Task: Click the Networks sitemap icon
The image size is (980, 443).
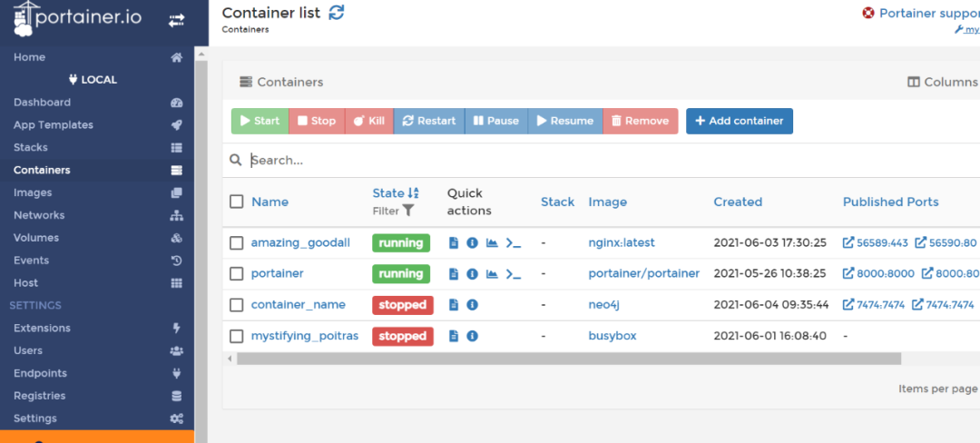Action: (x=176, y=215)
